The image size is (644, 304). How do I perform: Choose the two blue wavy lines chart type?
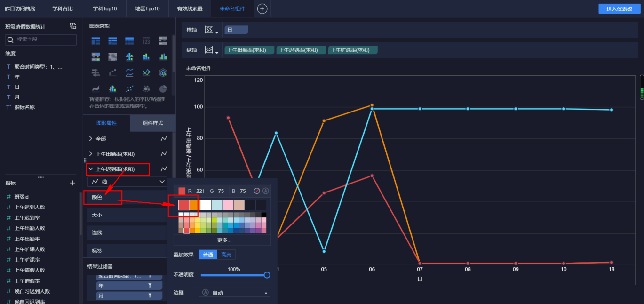click(x=129, y=72)
